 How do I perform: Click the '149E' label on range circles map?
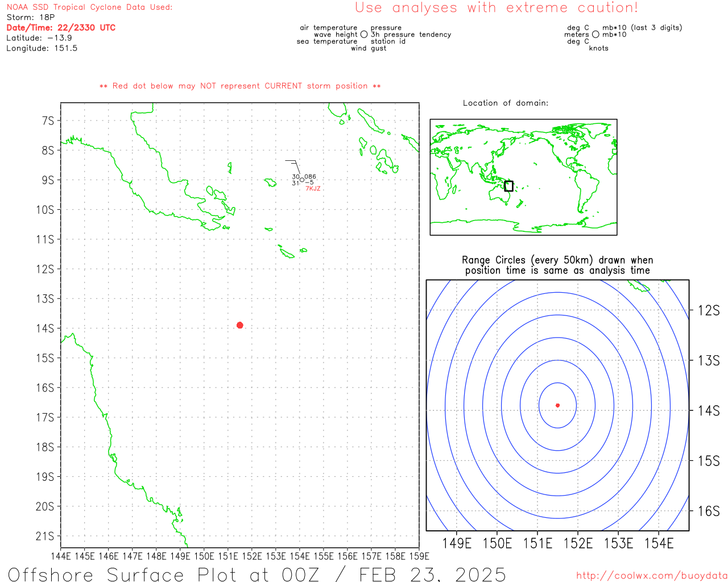coord(457,543)
